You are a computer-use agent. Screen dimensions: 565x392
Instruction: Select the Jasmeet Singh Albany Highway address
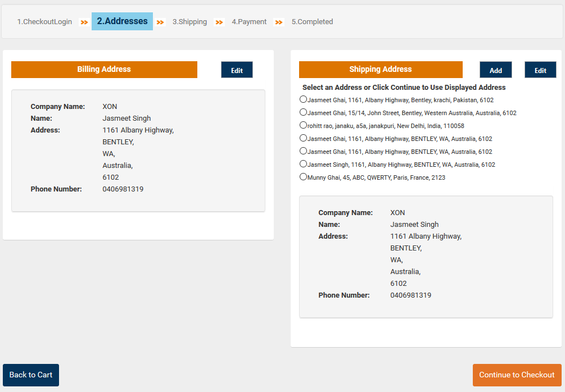tap(303, 164)
